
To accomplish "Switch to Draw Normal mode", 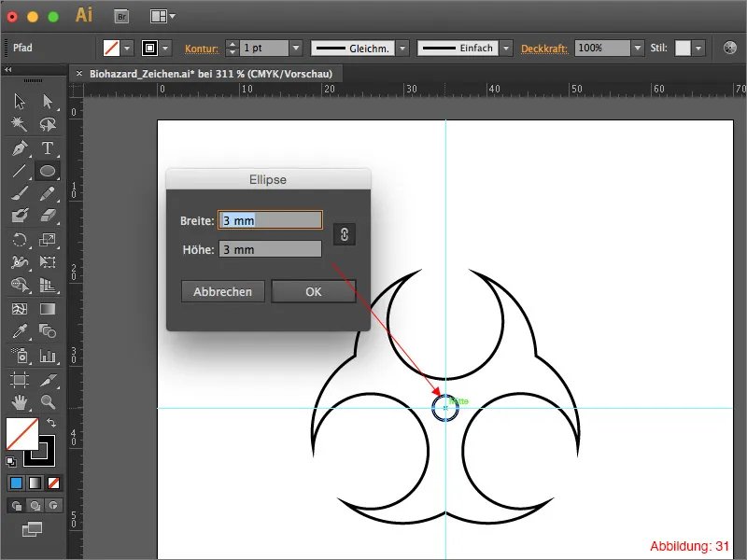I will (x=17, y=505).
